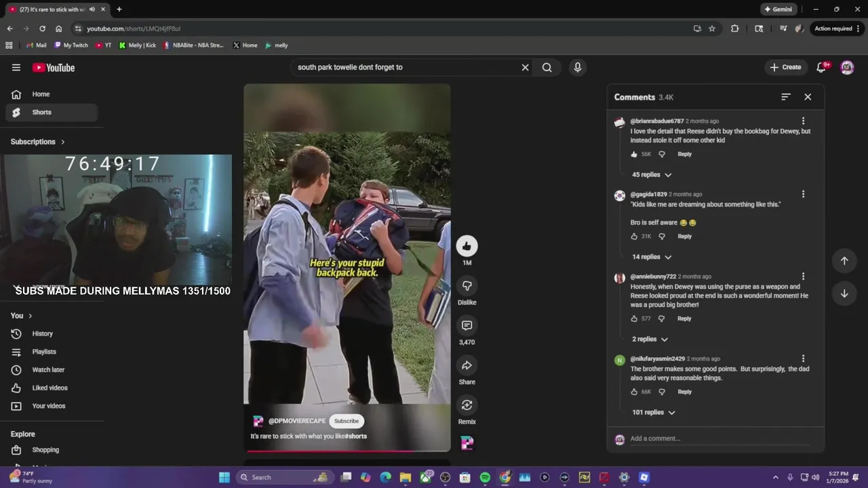This screenshot has width=868, height=488.
Task: Subscribe to DPMOVIERECAPE
Action: tap(346, 421)
